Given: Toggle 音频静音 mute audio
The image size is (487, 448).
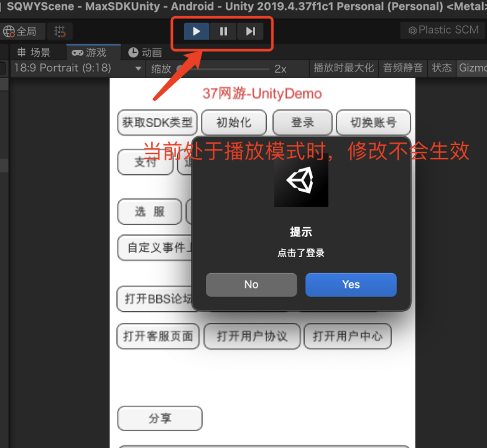Looking at the screenshot, I should 403,68.
